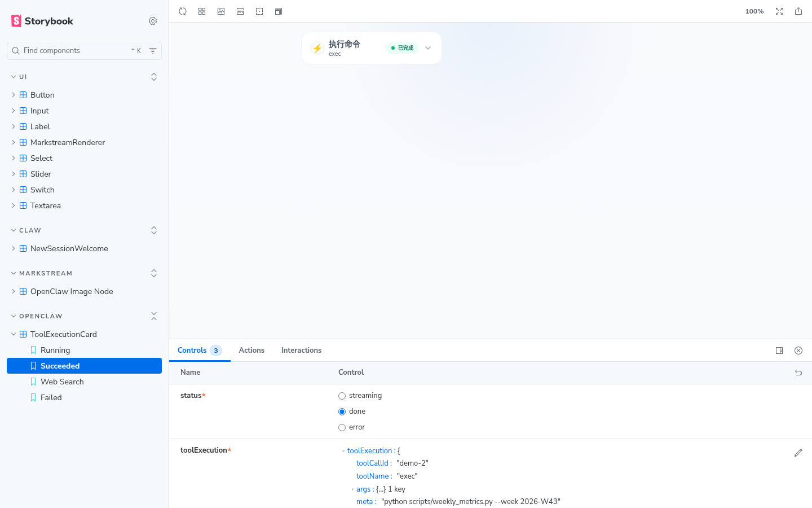The width and height of the screenshot is (812, 508).
Task: Switch to the Interactions tab
Action: [301, 351]
